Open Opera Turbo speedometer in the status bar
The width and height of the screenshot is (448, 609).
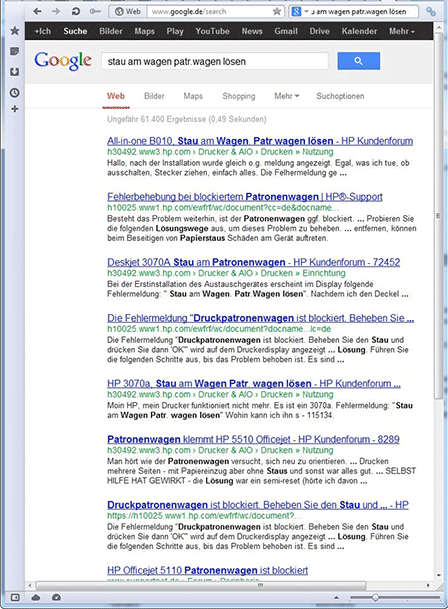coord(56,597)
